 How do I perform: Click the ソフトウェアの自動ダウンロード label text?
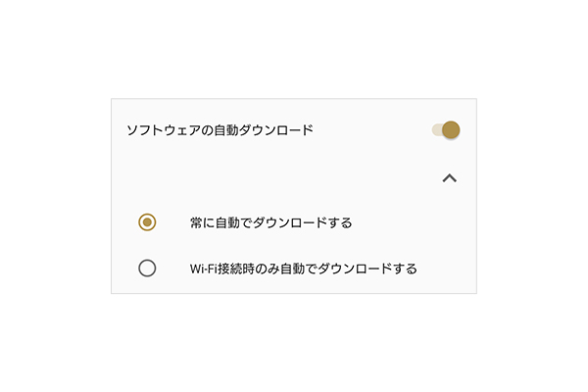pyautogui.click(x=220, y=129)
